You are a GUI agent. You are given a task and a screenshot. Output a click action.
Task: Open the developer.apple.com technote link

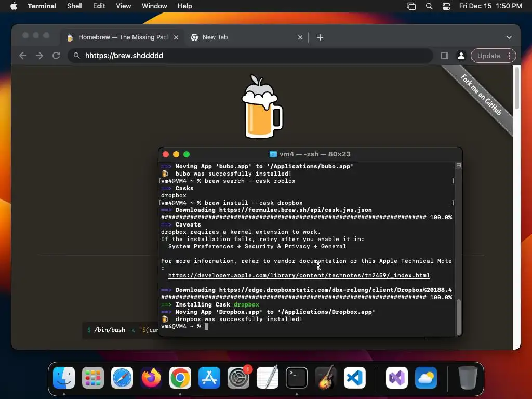pyautogui.click(x=299, y=275)
